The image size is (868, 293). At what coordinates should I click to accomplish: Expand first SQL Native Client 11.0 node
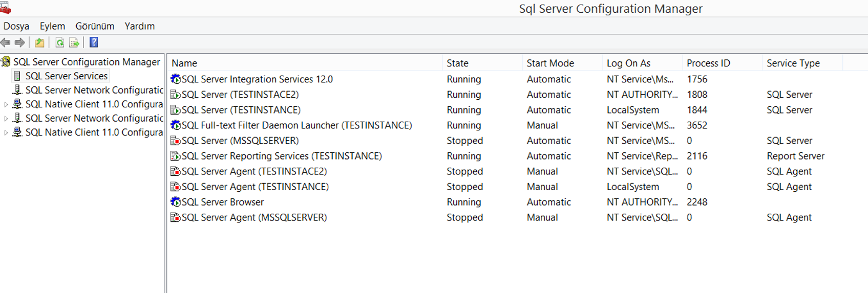6,104
